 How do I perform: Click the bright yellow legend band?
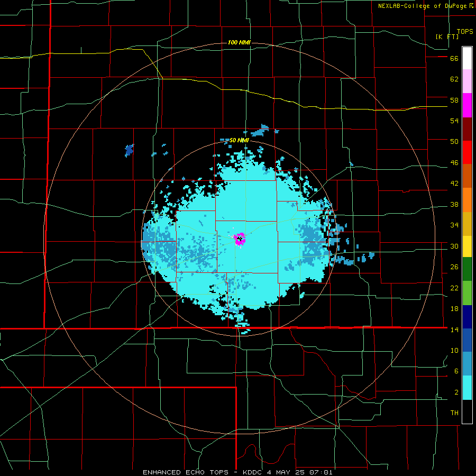click(467, 246)
